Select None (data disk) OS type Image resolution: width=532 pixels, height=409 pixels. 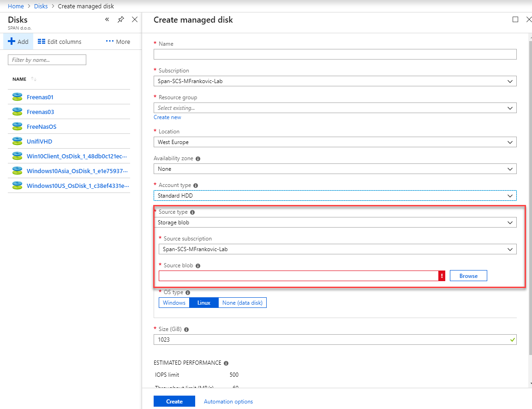tap(242, 302)
